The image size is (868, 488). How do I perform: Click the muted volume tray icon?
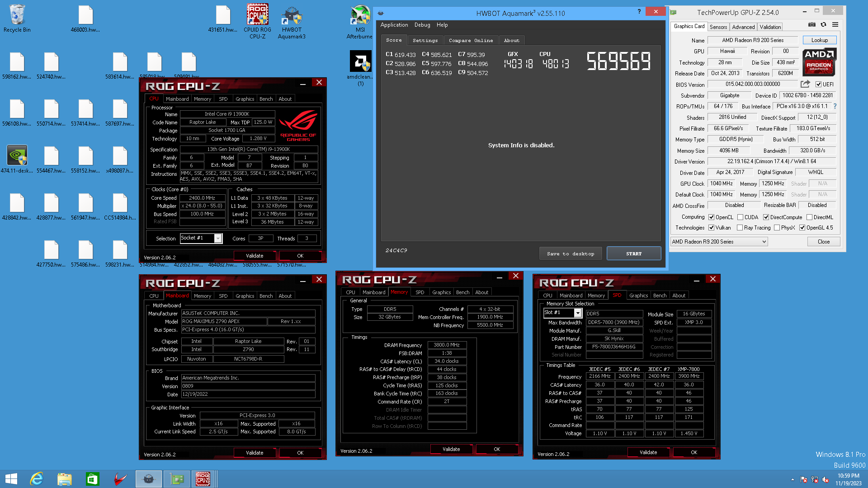(x=826, y=480)
